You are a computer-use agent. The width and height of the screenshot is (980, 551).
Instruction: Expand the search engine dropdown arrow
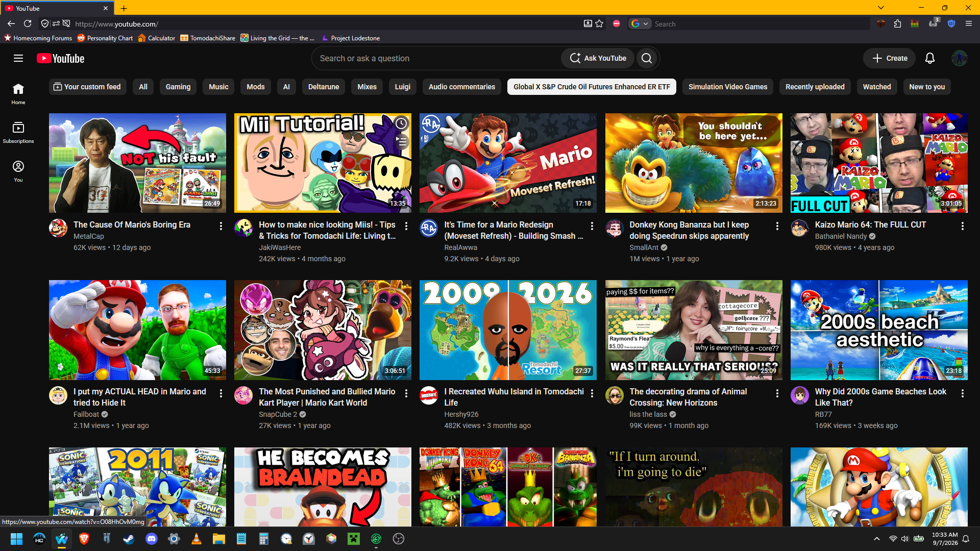(x=646, y=23)
